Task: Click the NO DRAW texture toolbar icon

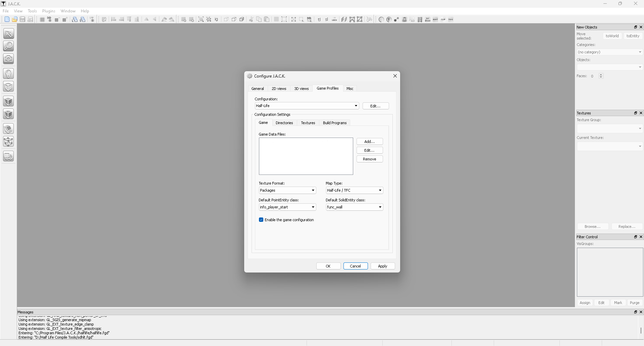Action: [x=428, y=19]
